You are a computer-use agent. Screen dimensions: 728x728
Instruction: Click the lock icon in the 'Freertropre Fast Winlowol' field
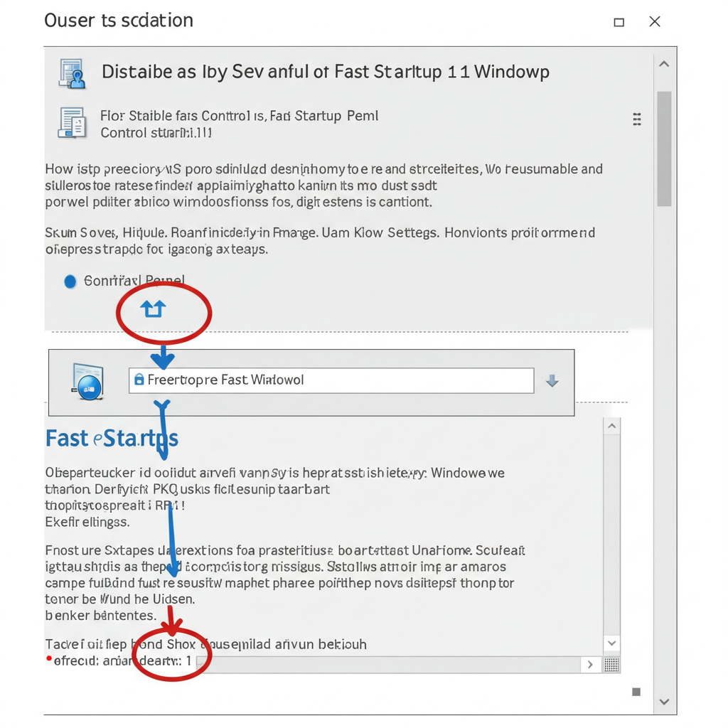(139, 380)
